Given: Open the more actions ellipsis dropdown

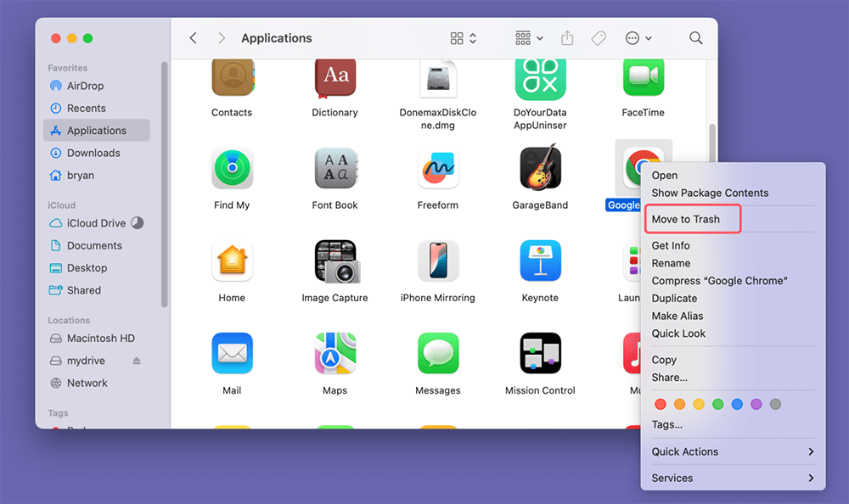Looking at the screenshot, I should coord(638,38).
